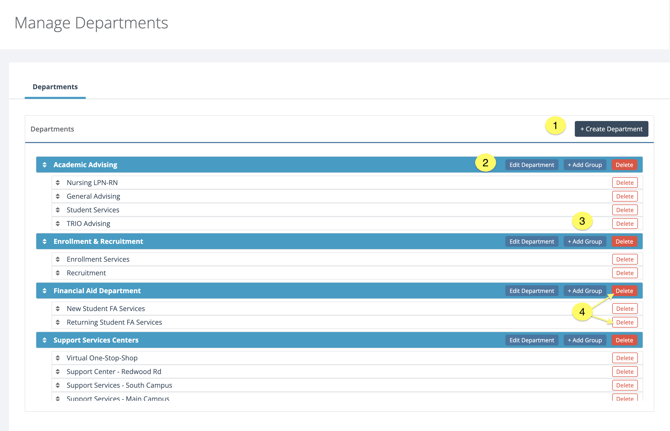Click the sort handle beside Enrollment Services
670x431 pixels.
[58, 259]
